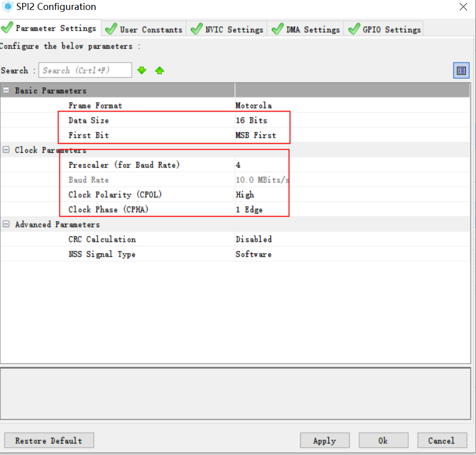Click the Search input field
Viewport: 476px width, 455px height.
[x=85, y=70]
